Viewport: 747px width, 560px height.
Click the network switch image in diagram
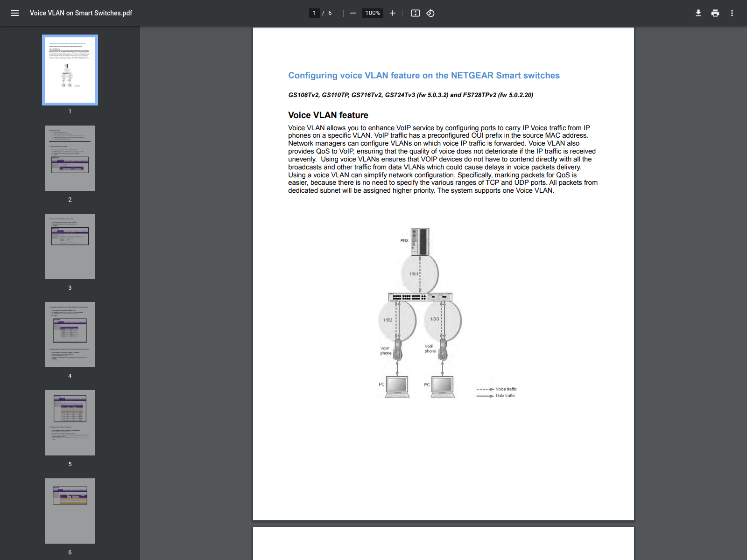[420, 297]
